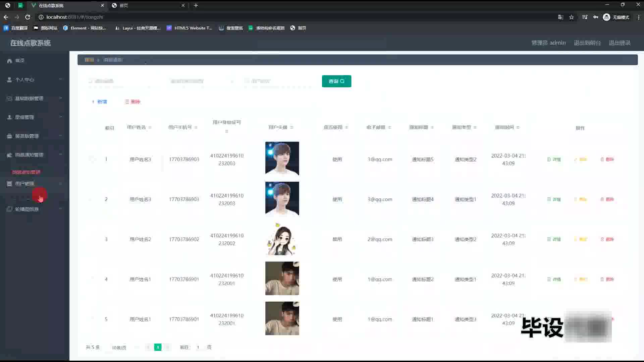Viewport: 644px width, 362px height.
Task: Expand 歌曲管理 sidebar menu
Action: pos(24,117)
